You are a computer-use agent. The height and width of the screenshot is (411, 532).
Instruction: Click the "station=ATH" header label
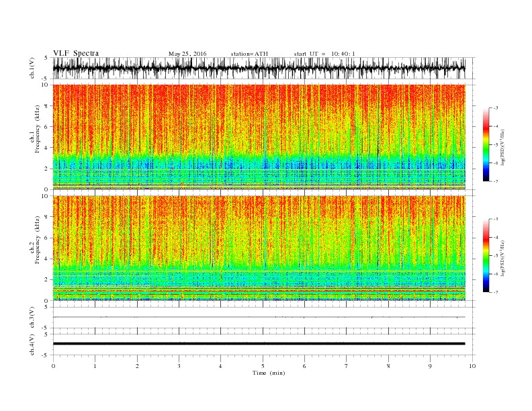(249, 54)
